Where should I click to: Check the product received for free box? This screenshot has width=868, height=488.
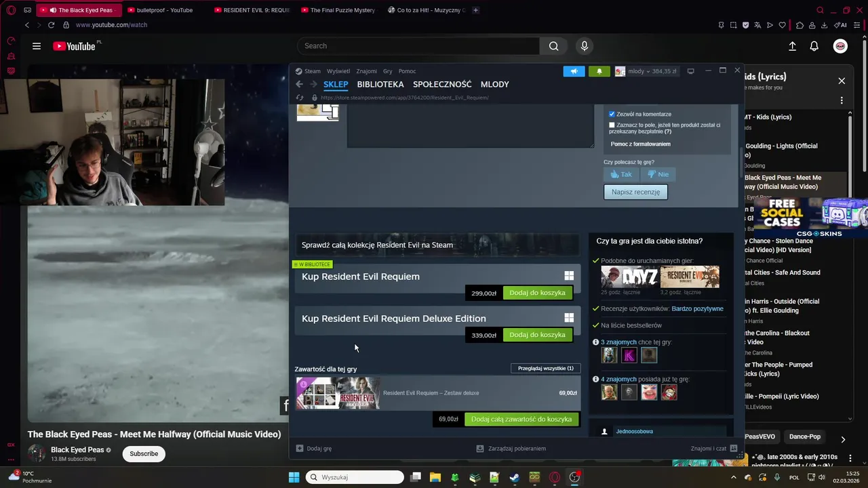click(612, 125)
